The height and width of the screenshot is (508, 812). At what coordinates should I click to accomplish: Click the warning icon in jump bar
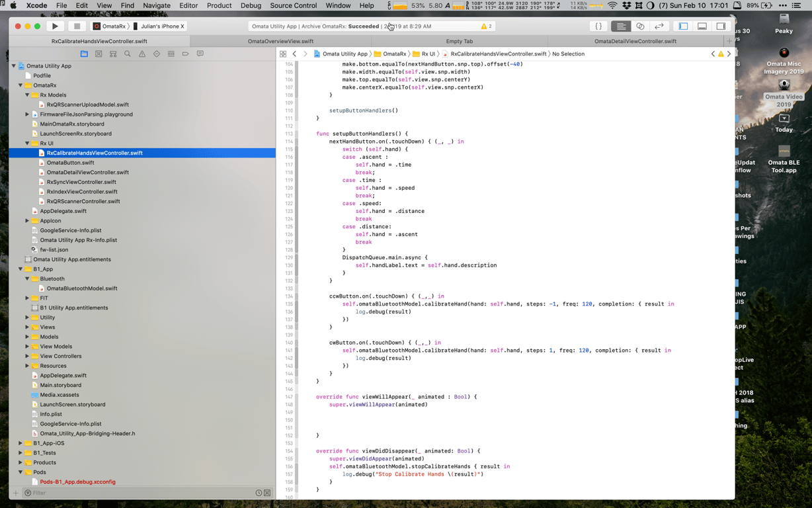click(721, 54)
